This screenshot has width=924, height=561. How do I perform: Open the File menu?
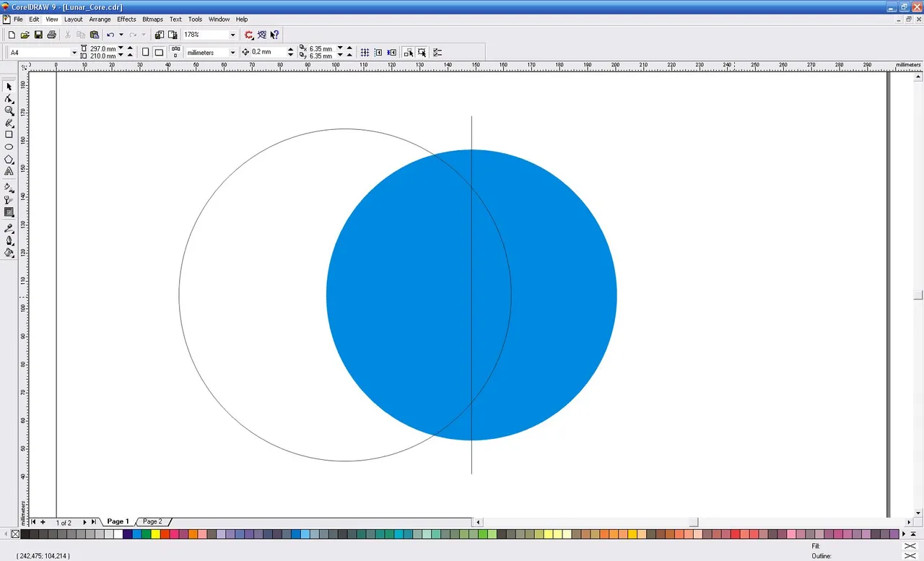[x=18, y=19]
